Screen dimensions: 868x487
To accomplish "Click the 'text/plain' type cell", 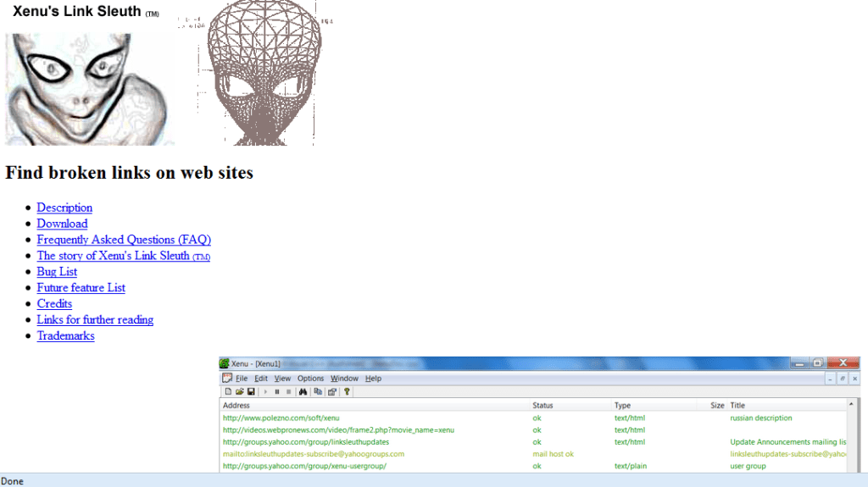I will click(631, 466).
